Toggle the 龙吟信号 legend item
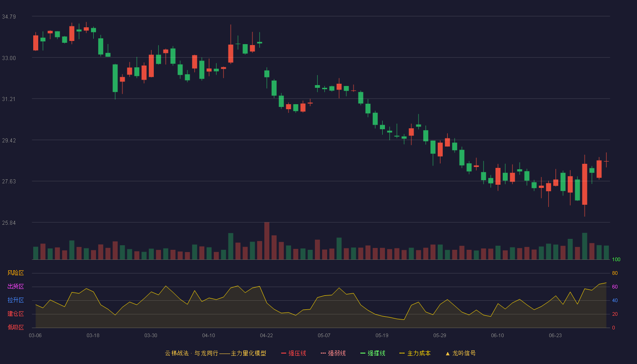 460,353
